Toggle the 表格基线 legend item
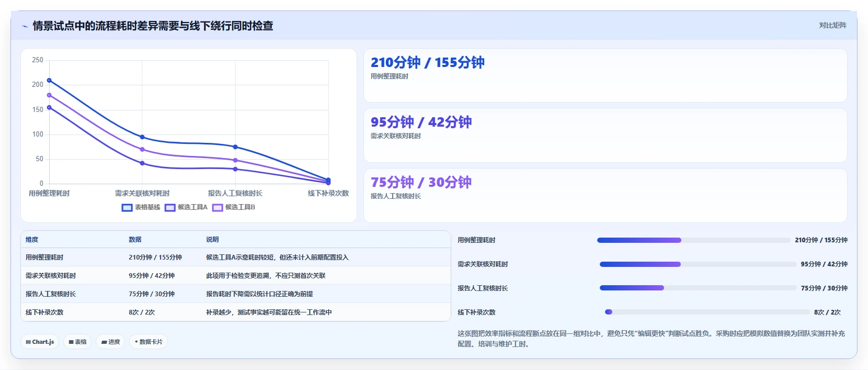Viewport: 868px width, 370px height. pyautogui.click(x=141, y=207)
